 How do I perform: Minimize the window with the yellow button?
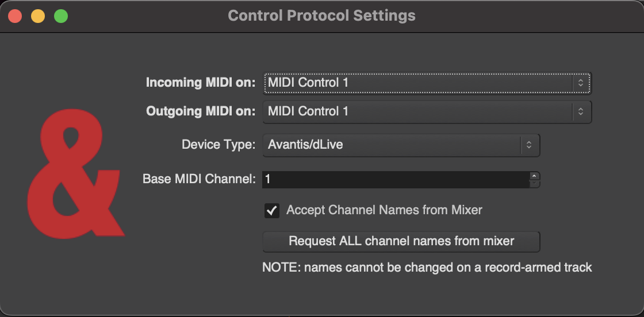point(38,16)
